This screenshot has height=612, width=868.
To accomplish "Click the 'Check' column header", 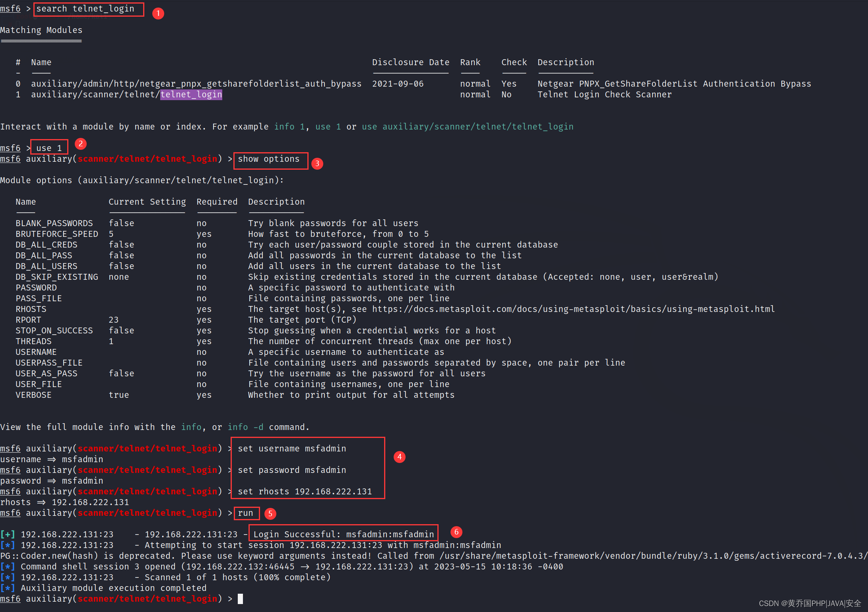I will (514, 62).
